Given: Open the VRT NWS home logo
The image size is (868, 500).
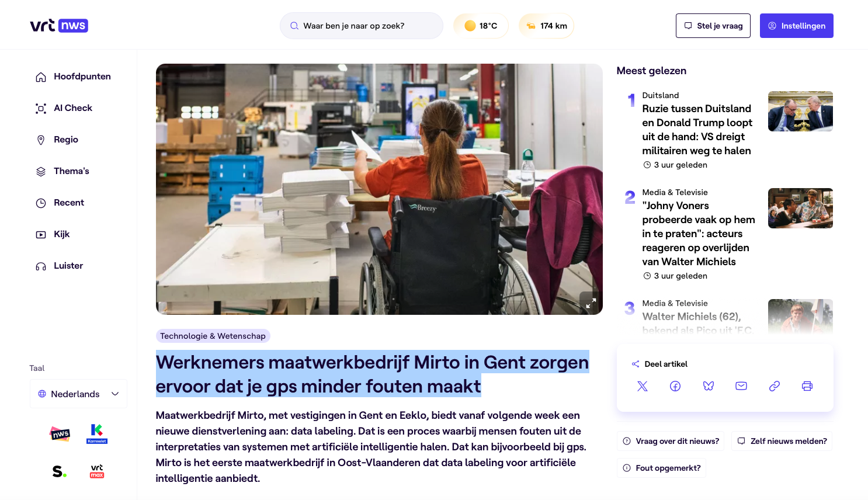Looking at the screenshot, I should pos(59,26).
